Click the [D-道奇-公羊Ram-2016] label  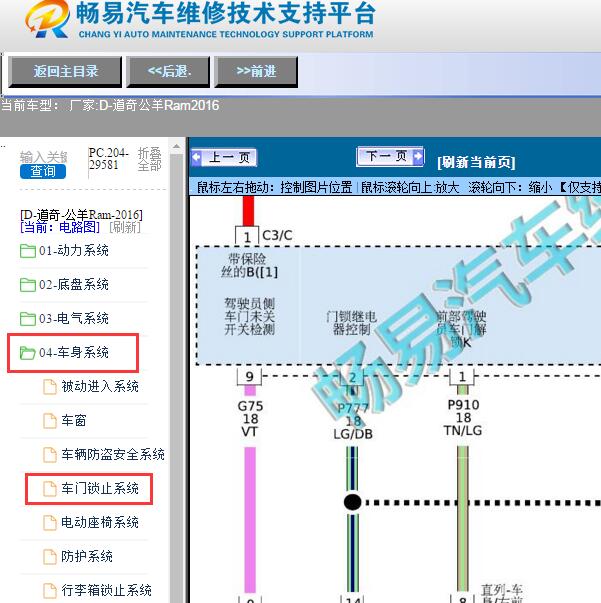click(x=81, y=215)
